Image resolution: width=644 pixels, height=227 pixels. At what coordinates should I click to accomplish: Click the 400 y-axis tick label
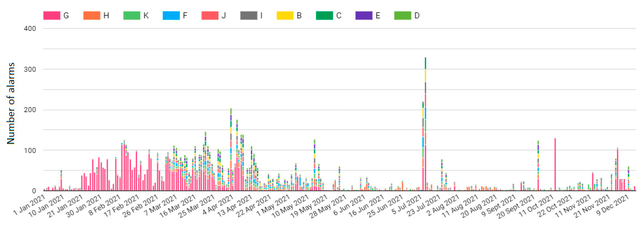tap(30, 28)
